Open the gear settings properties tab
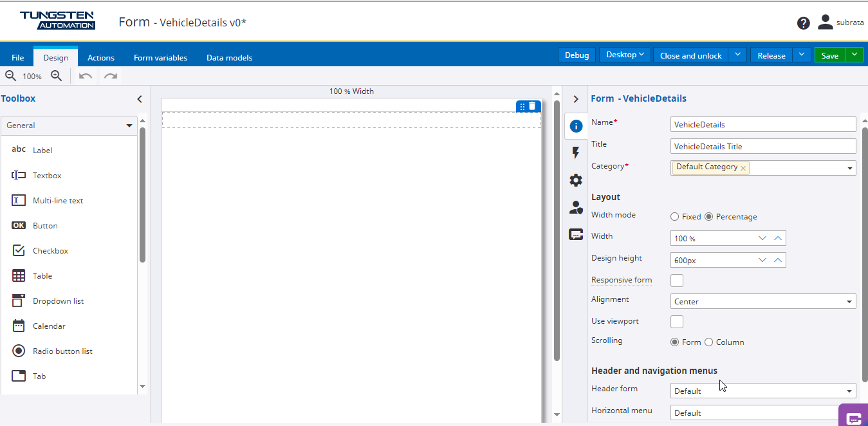The width and height of the screenshot is (868, 426). [x=576, y=180]
